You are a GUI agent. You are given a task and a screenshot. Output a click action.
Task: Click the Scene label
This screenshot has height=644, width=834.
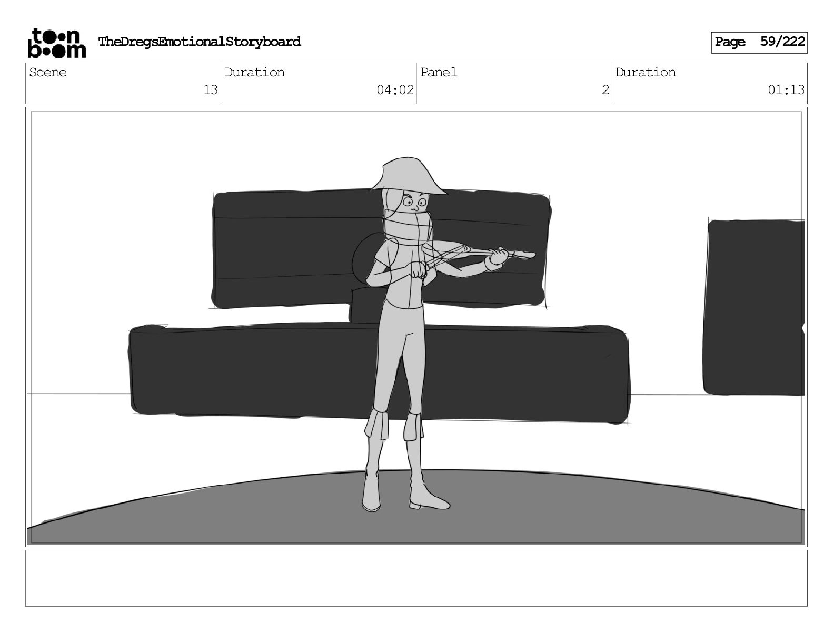pyautogui.click(x=48, y=72)
